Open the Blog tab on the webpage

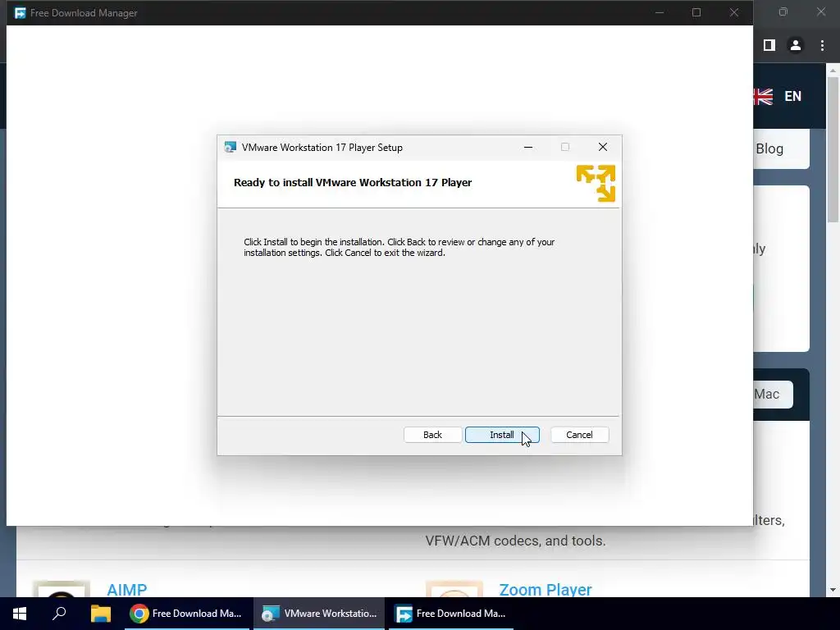coord(769,149)
